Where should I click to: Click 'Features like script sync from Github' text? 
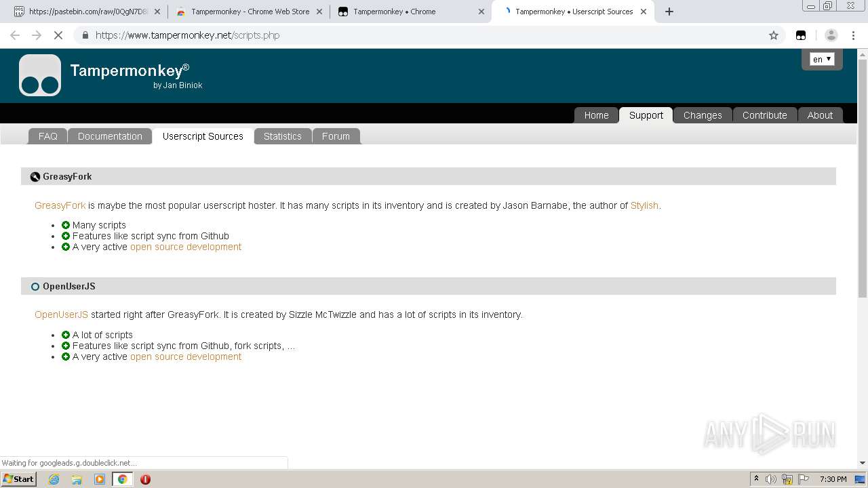coord(151,236)
